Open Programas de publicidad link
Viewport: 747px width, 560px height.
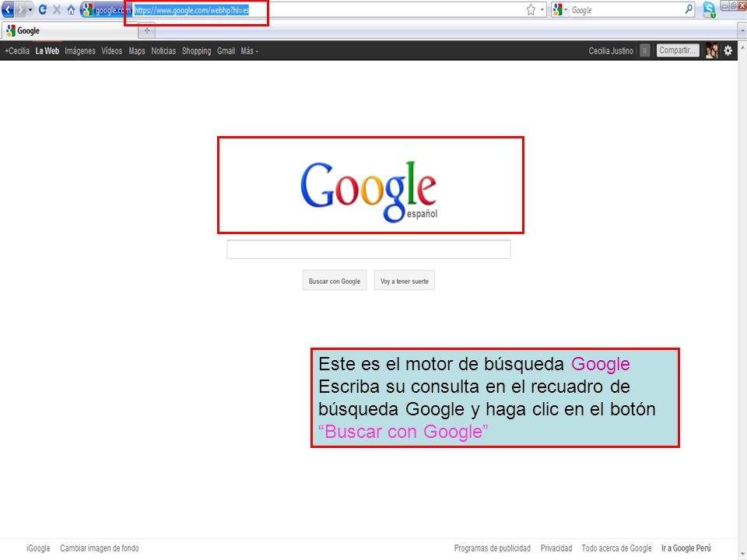pyautogui.click(x=492, y=548)
